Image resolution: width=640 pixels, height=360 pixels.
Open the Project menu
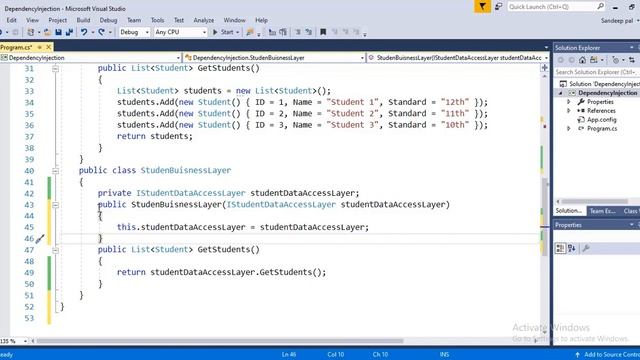58,20
